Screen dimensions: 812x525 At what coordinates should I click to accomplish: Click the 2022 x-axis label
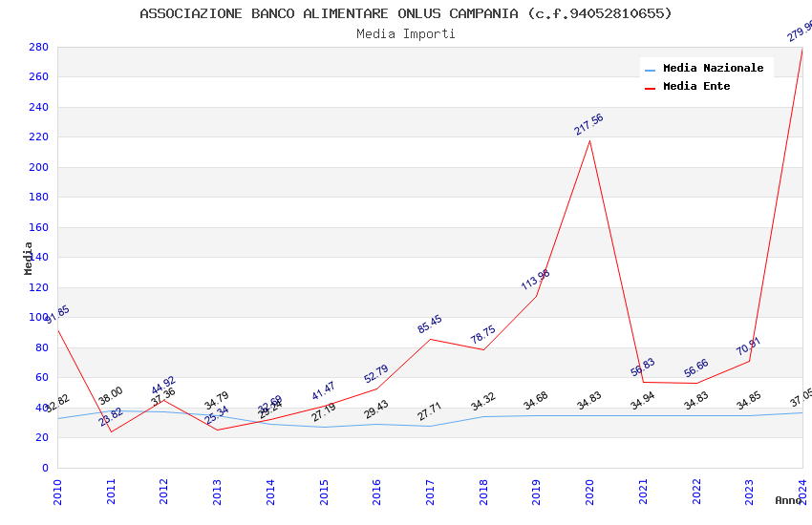(x=696, y=492)
